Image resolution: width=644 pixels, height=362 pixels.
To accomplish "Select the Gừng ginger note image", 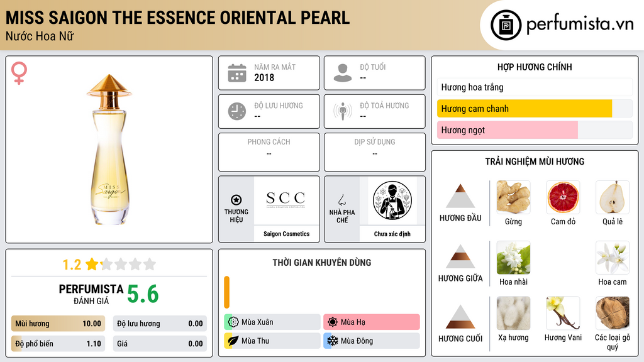I will click(x=513, y=197).
